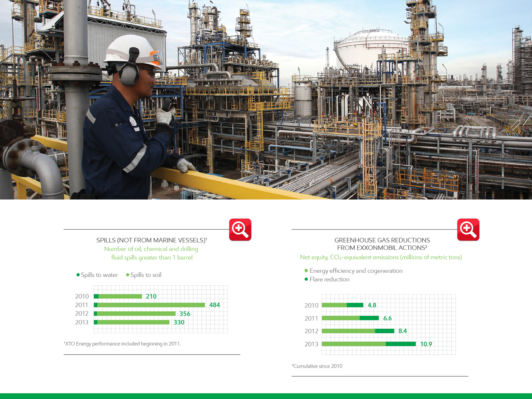Click the 2013 spills bar labeled 330

click(132, 322)
